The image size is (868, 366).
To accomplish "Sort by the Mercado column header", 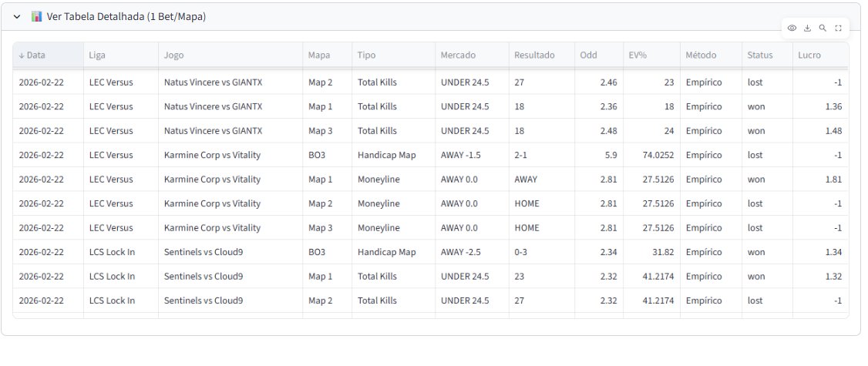I will (x=472, y=55).
